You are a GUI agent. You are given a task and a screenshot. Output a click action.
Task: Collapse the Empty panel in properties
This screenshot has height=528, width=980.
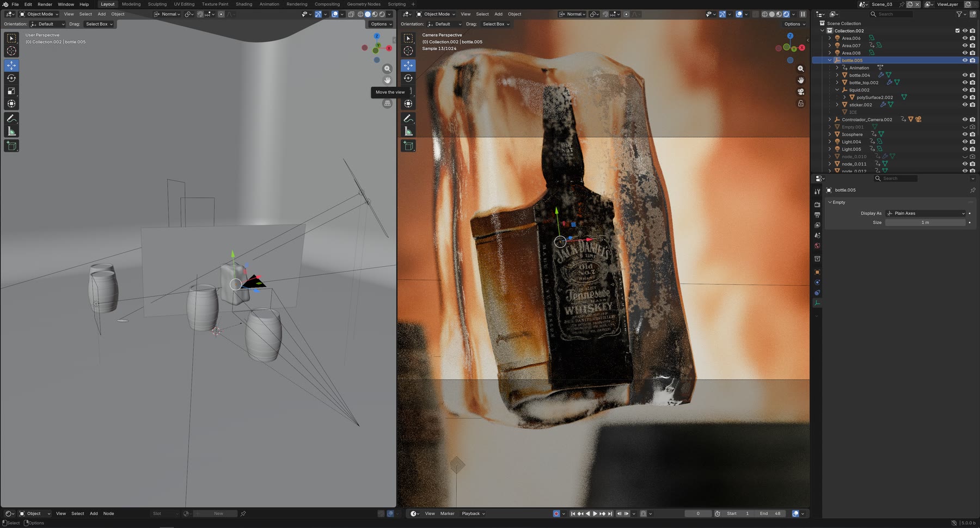(830, 202)
